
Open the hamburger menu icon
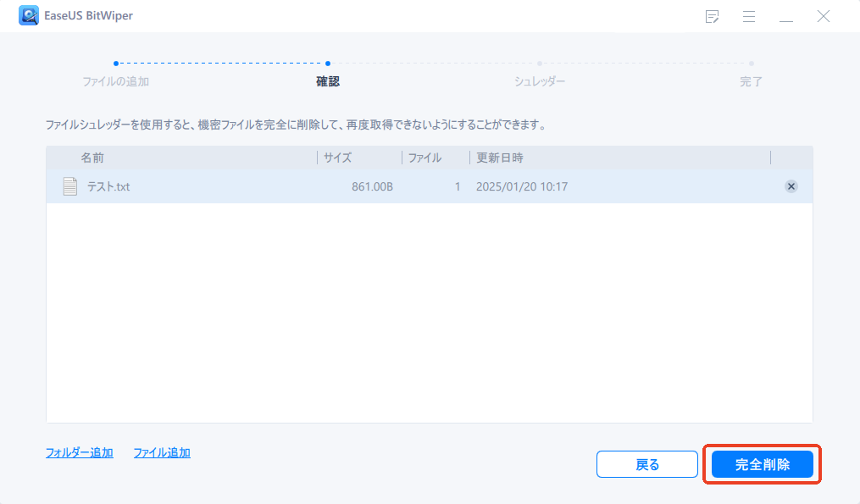749,16
